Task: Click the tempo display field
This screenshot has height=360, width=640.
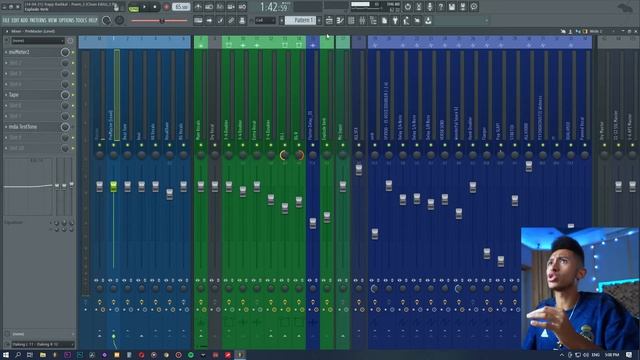Action: pos(181,7)
